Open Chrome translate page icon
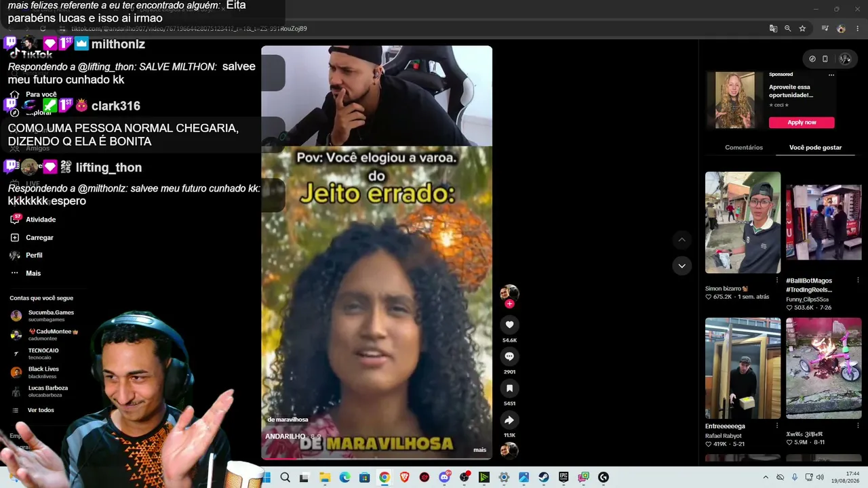868x488 pixels. coord(773,28)
